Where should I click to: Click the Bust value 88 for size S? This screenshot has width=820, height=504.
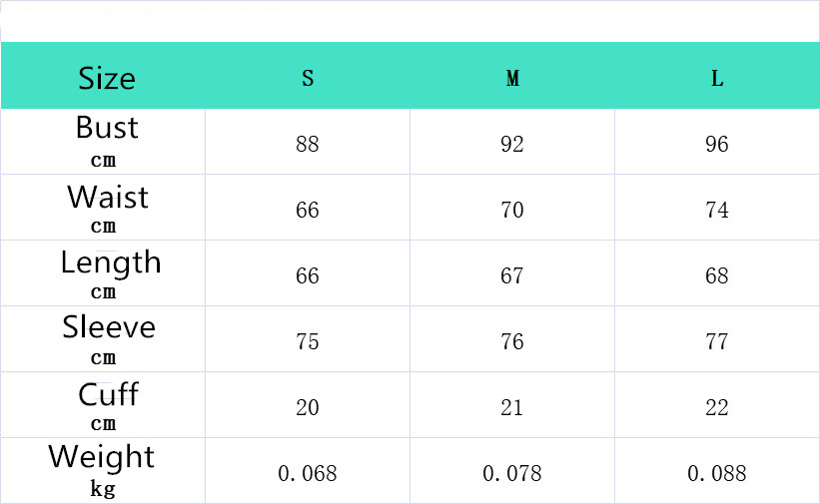click(308, 144)
